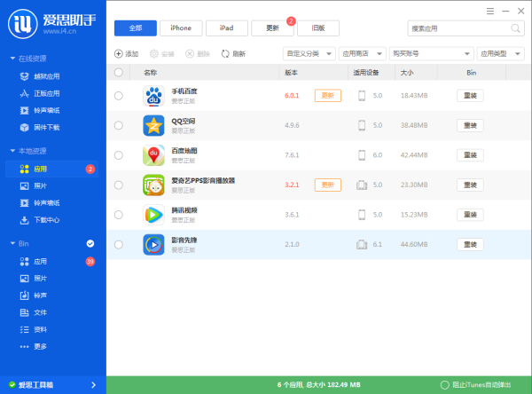Switch to the iPhone tab

pos(181,28)
